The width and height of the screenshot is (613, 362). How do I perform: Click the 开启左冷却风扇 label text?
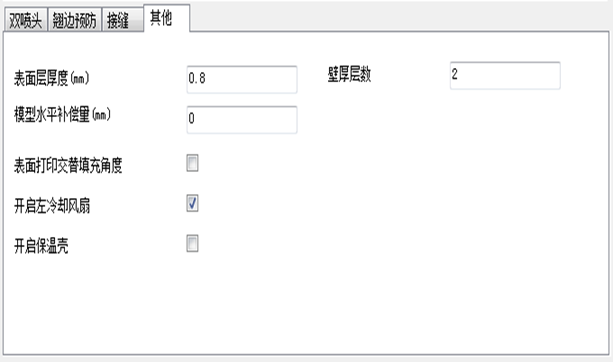(52, 206)
